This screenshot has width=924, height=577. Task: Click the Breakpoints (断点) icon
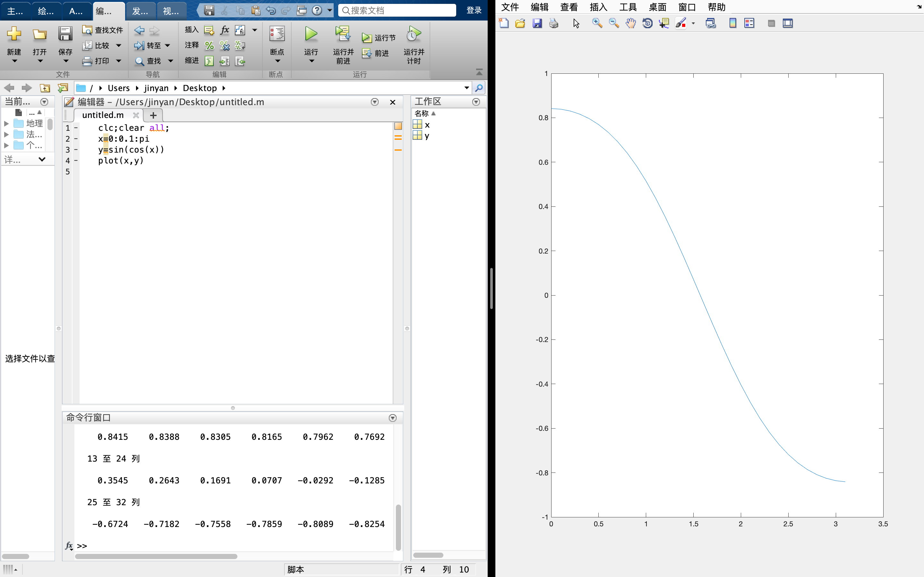point(277,34)
